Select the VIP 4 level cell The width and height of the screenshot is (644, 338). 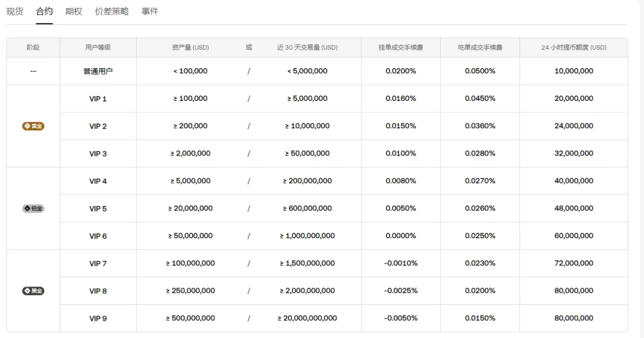click(98, 181)
